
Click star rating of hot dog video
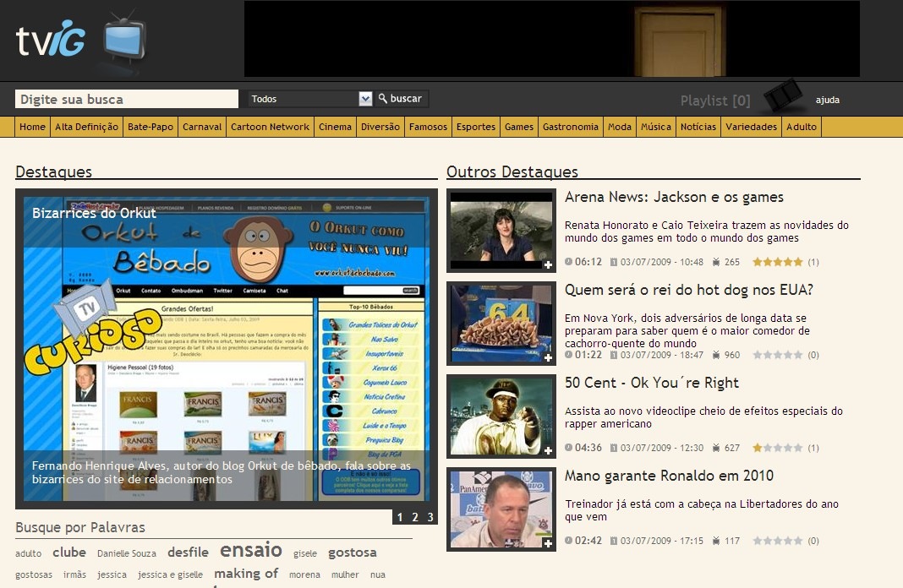tap(778, 355)
